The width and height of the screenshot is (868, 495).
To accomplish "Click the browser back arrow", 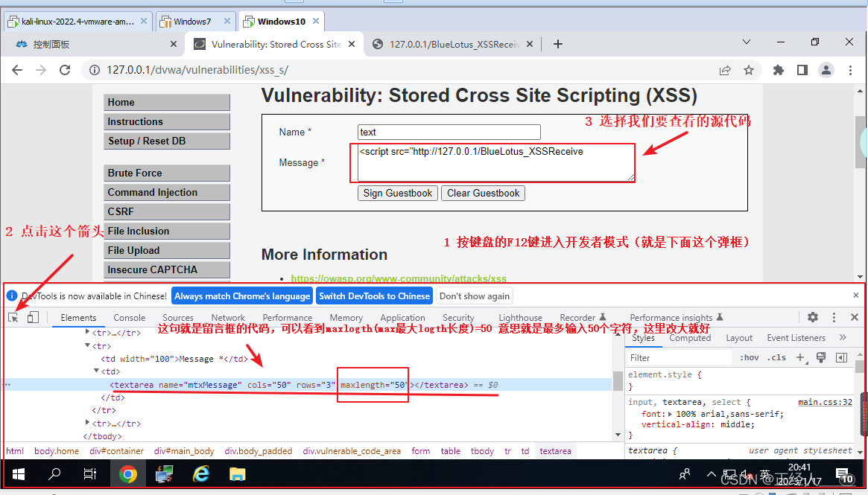I will click(x=17, y=70).
